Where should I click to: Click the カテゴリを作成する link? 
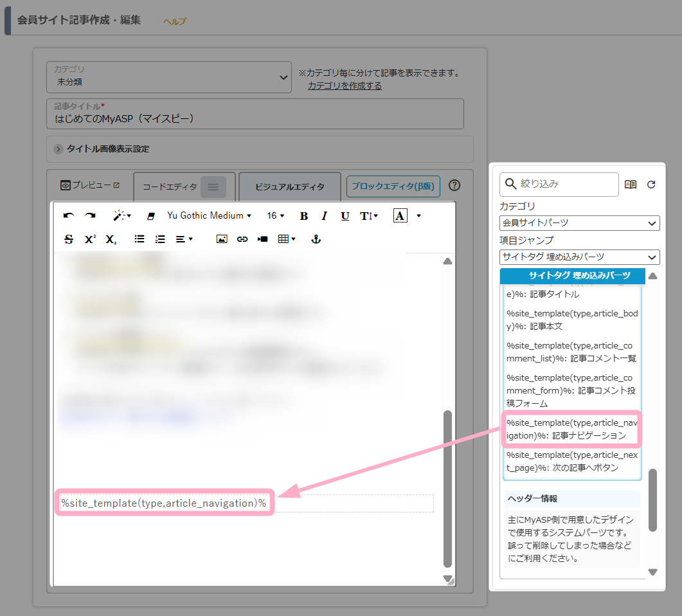pyautogui.click(x=345, y=86)
